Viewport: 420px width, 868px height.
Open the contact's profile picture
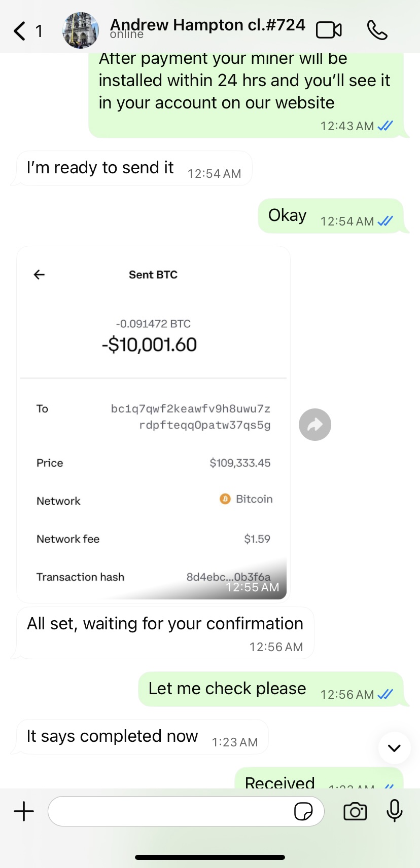(x=81, y=30)
